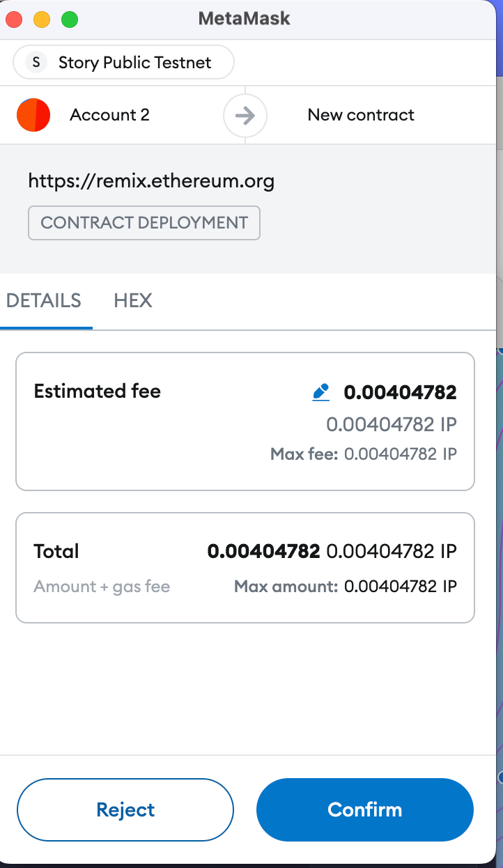Viewport: 503px width, 868px height.
Task: Switch to the HEX tab
Action: coord(133,300)
